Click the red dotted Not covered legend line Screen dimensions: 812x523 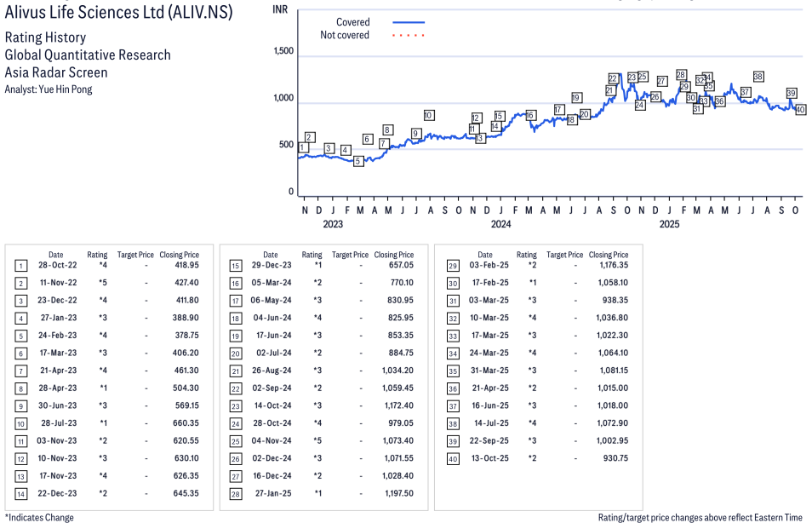(409, 36)
